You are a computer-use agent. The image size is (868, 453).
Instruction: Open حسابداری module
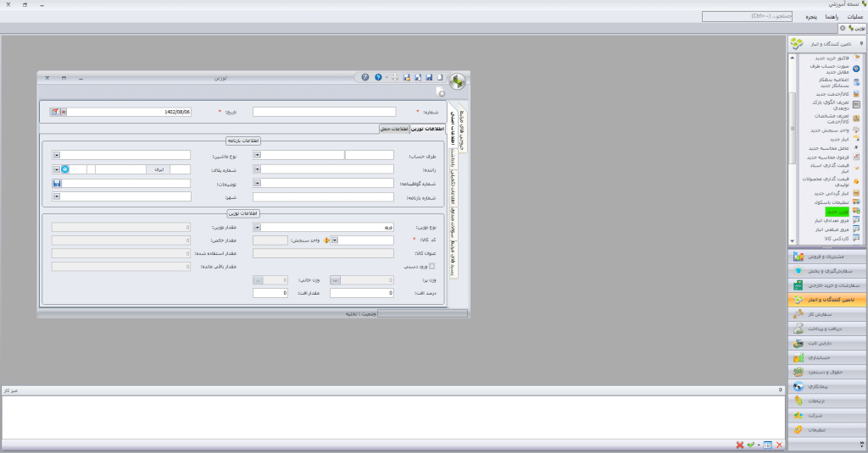(827, 357)
